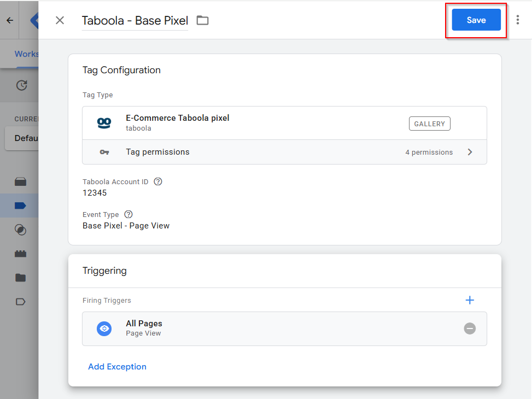Open the Templates icon in sidebar

coord(20,302)
